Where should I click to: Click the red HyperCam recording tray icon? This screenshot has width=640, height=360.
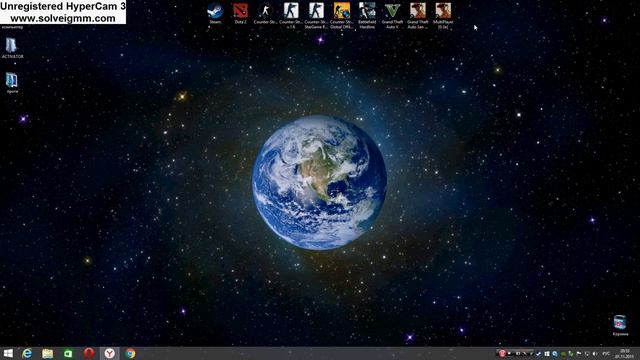pos(502,353)
